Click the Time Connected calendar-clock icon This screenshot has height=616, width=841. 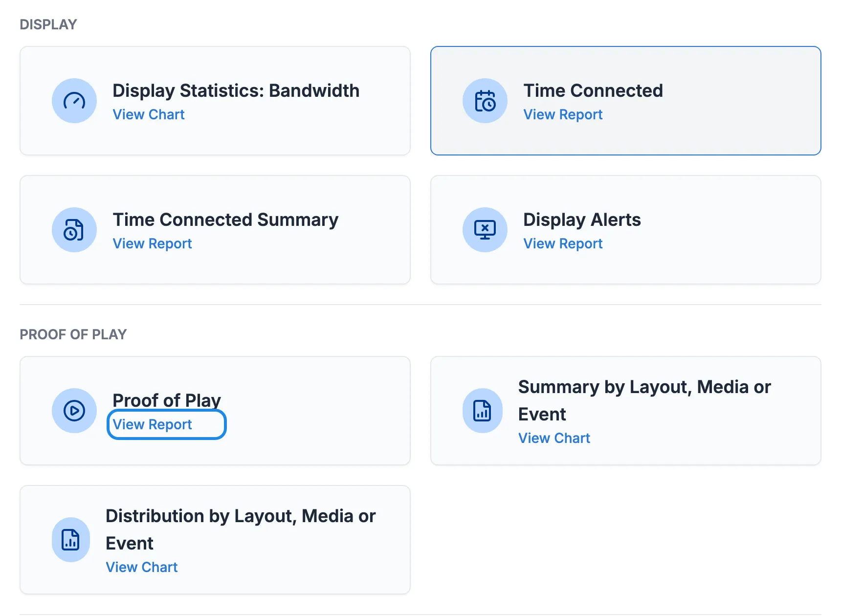pyautogui.click(x=485, y=101)
